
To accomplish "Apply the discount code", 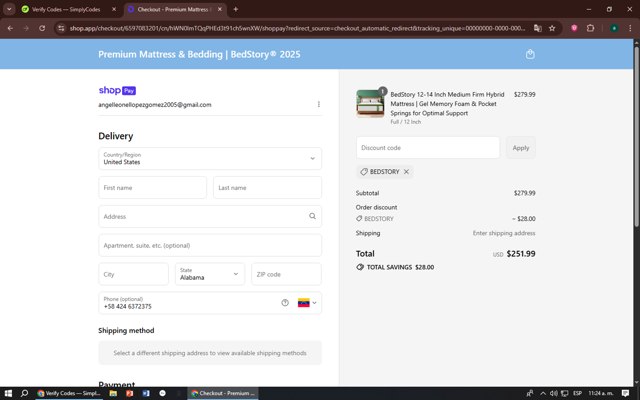I will [x=521, y=147].
